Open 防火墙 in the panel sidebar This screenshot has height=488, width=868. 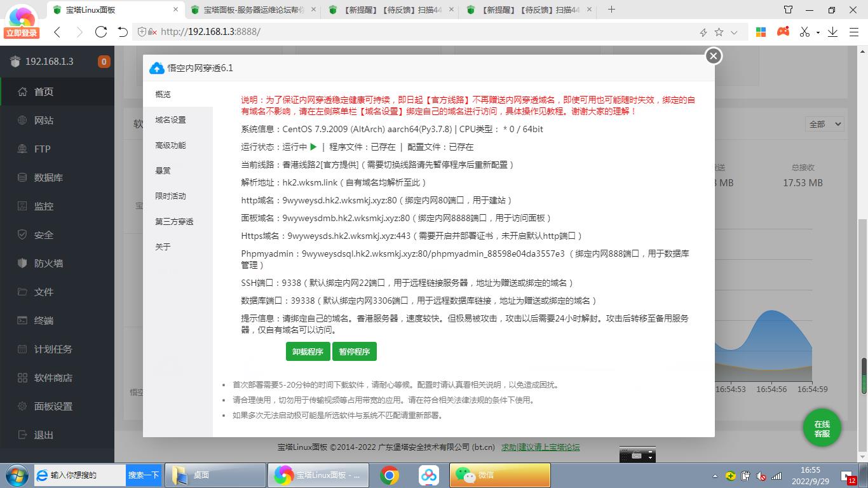57,263
